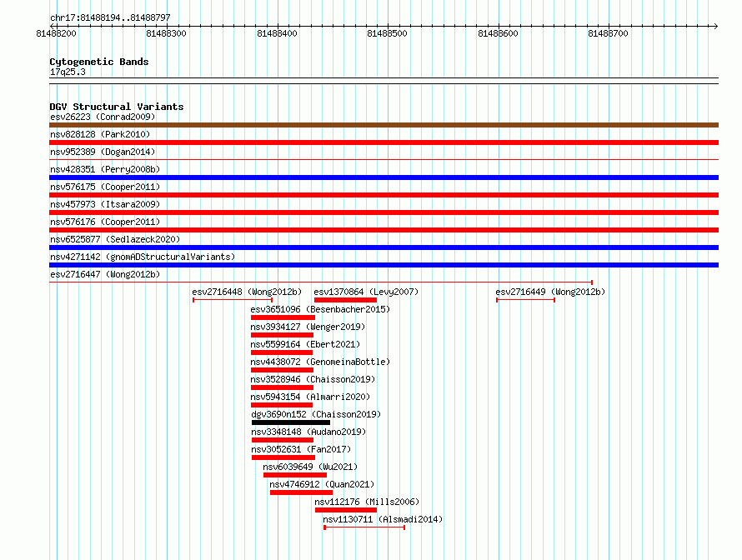Screen dimensions: 742x560
Task: Select the red nsv3934127 variant bar
Action: pyautogui.click(x=282, y=335)
